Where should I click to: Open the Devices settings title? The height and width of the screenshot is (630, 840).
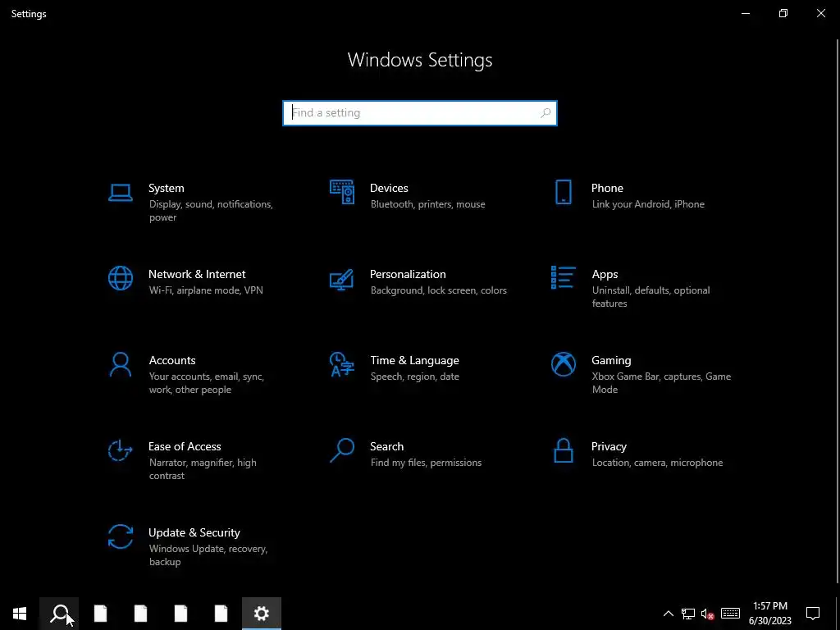coord(389,188)
